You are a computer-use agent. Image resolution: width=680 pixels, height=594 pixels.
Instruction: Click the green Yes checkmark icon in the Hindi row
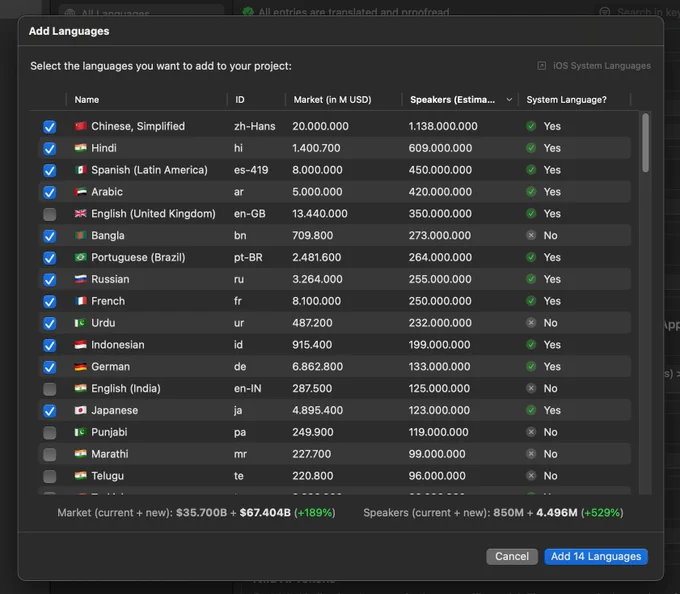(x=531, y=148)
